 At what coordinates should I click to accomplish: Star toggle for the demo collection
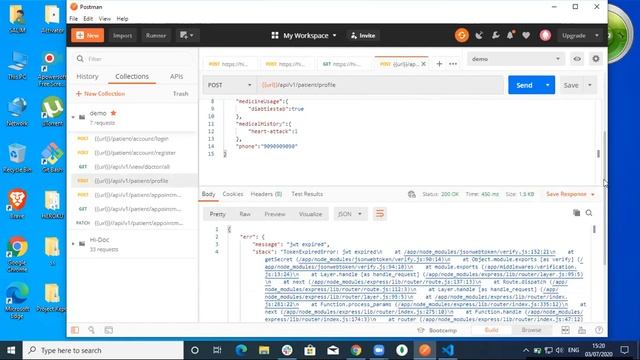[x=113, y=113]
